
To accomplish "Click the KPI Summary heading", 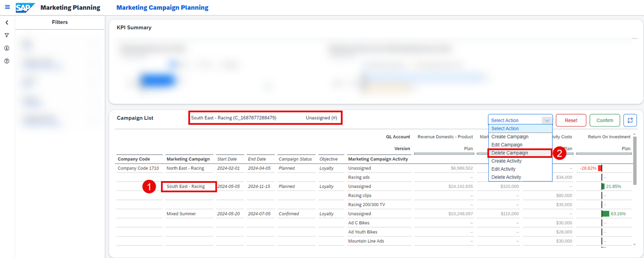I will pyautogui.click(x=134, y=27).
